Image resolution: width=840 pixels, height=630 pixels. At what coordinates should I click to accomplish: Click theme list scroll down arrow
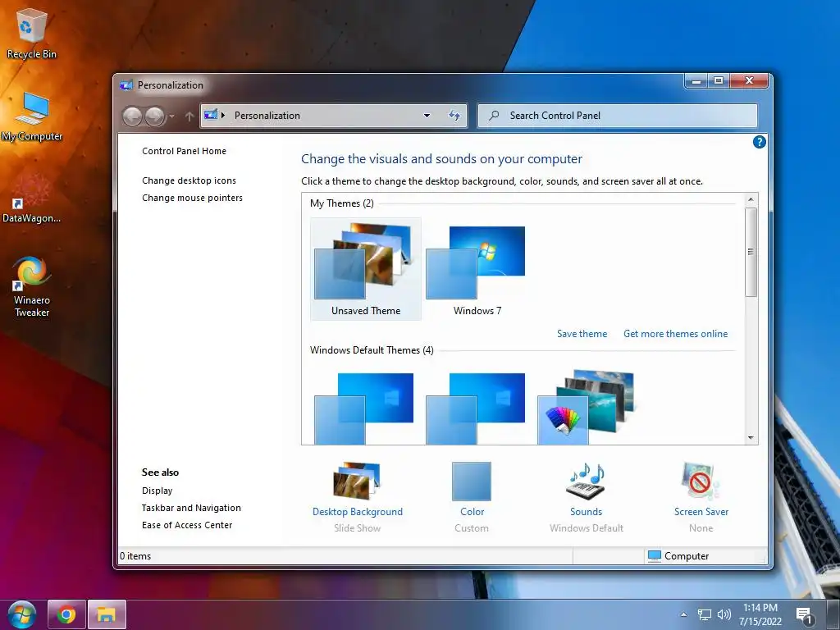tap(751, 438)
